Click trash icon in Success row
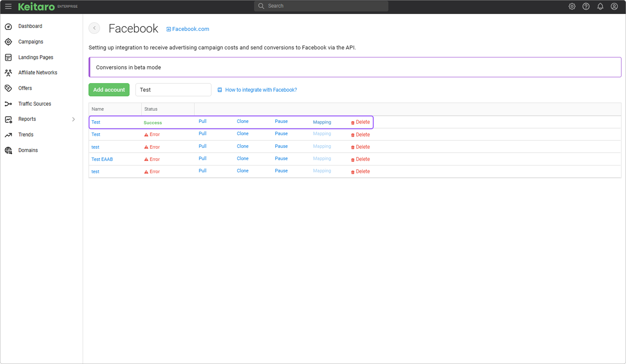 pyautogui.click(x=353, y=123)
